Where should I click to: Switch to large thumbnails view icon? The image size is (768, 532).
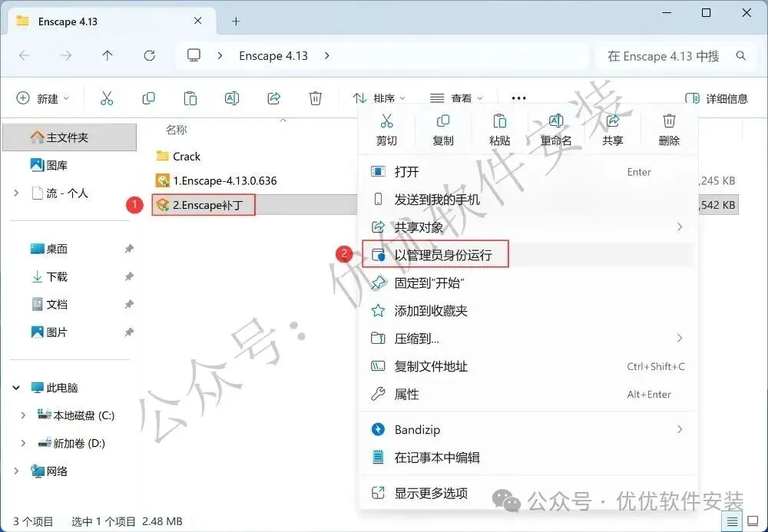tap(753, 521)
